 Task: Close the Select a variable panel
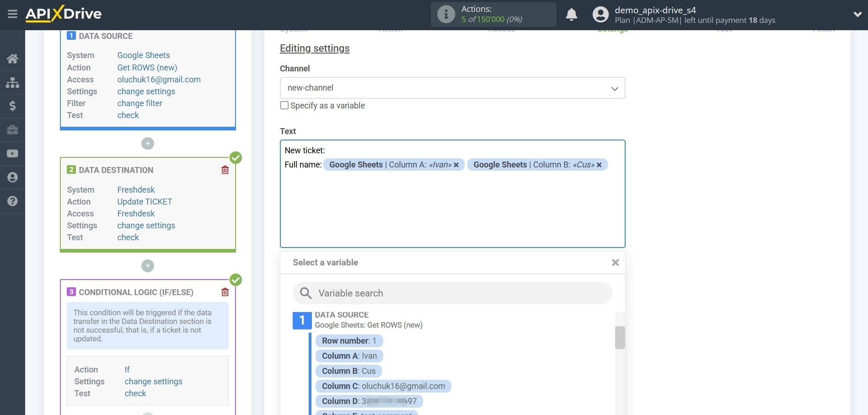pos(616,263)
